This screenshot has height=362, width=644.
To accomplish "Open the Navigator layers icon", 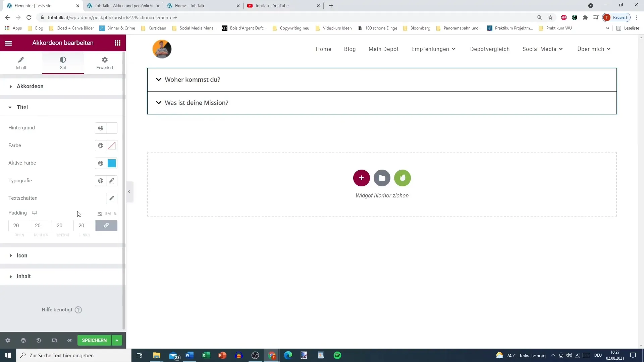I will pos(23,340).
